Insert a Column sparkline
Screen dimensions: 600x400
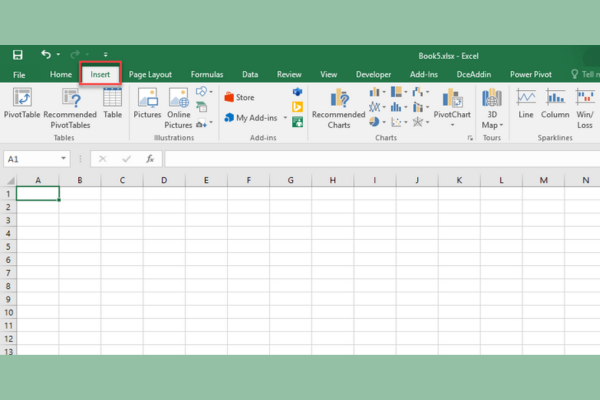coord(555,103)
